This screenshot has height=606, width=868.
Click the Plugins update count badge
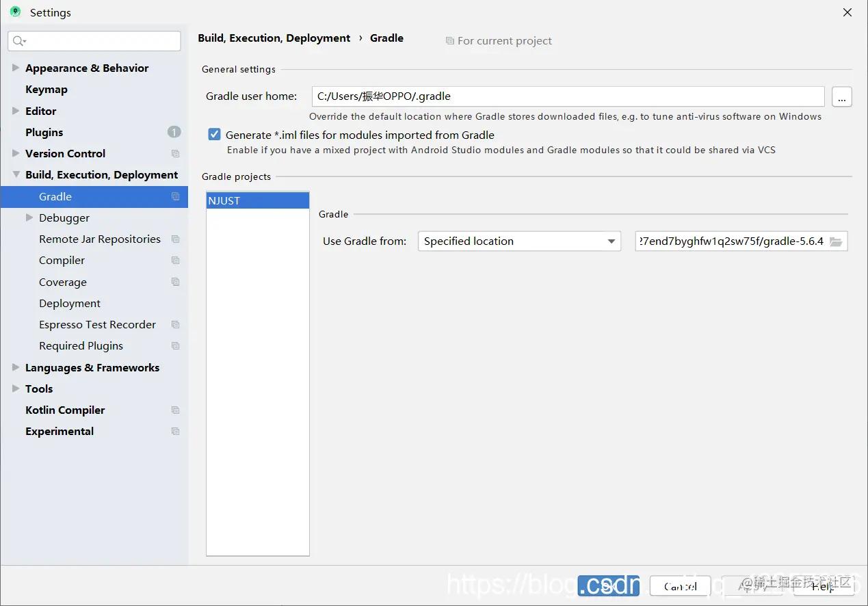pyautogui.click(x=174, y=132)
